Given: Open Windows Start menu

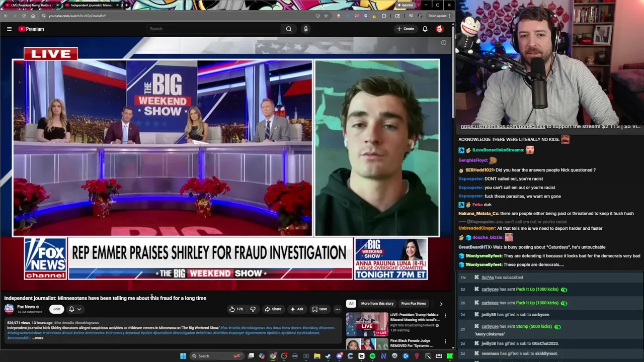Looking at the screenshot, I should click(183, 356).
